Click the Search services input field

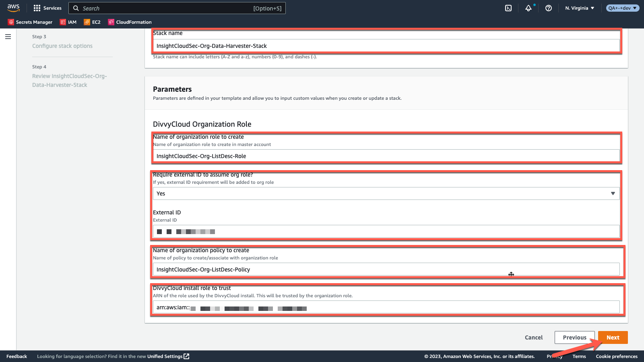point(177,8)
